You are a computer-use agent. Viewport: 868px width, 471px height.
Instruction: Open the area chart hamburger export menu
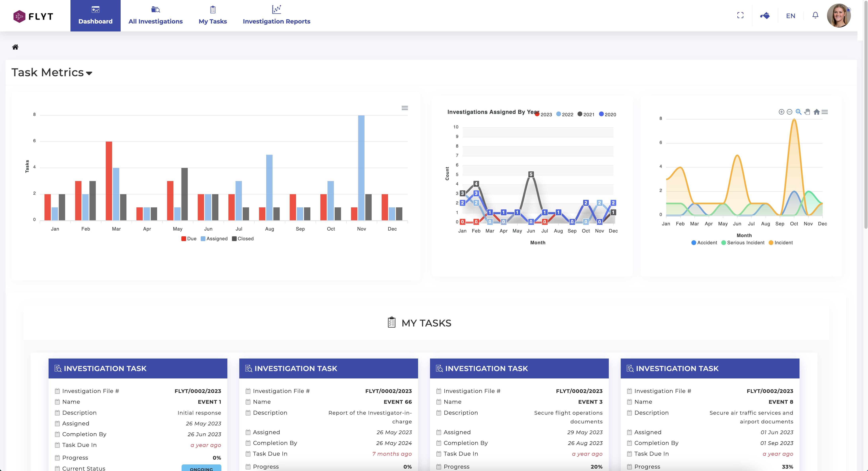pyautogui.click(x=825, y=112)
